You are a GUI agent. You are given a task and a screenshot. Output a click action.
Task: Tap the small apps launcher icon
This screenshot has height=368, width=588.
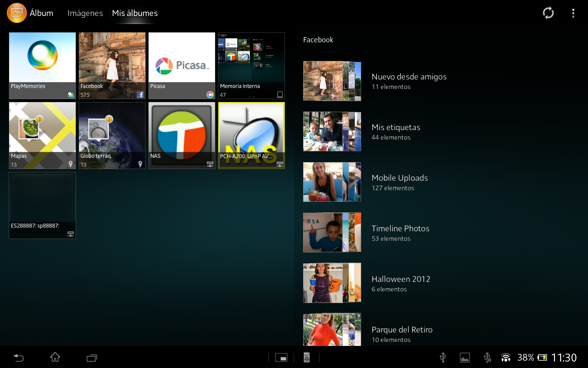pos(281,358)
